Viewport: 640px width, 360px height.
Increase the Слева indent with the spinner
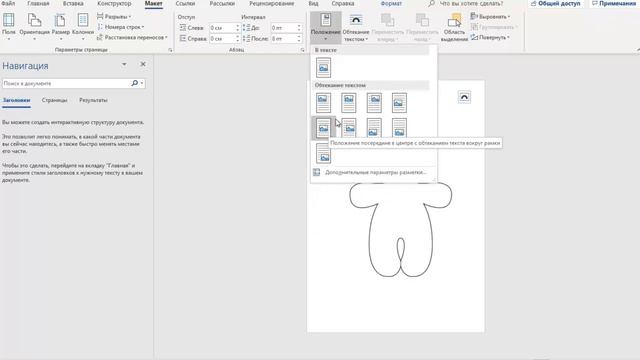[238, 26]
